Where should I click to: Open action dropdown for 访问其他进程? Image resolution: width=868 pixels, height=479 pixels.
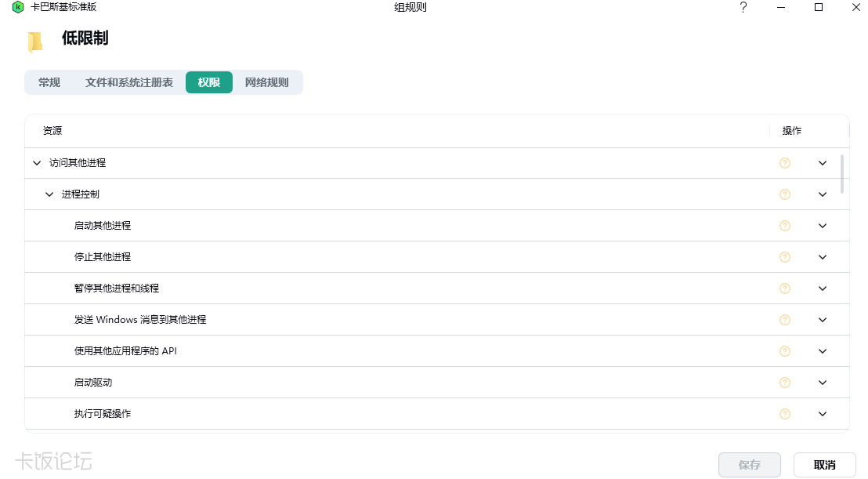point(823,163)
